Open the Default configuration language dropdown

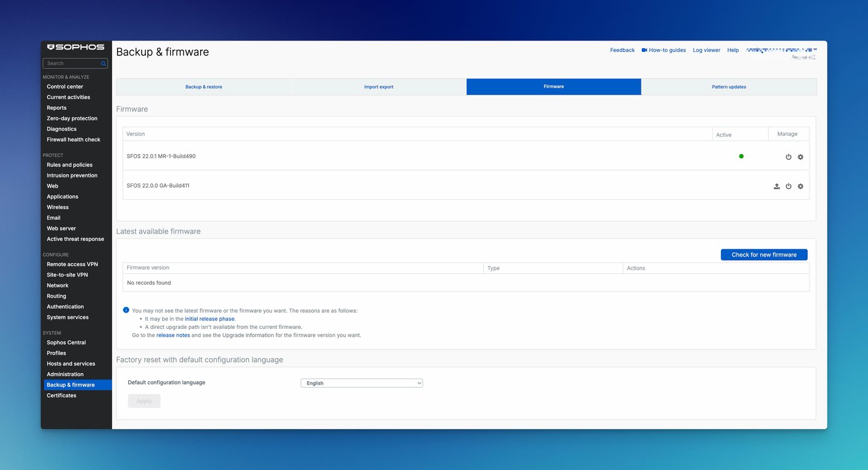362,383
